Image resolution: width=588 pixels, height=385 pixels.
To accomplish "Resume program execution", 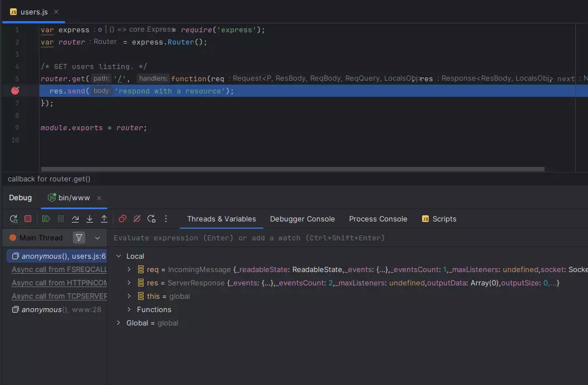I will (46, 219).
